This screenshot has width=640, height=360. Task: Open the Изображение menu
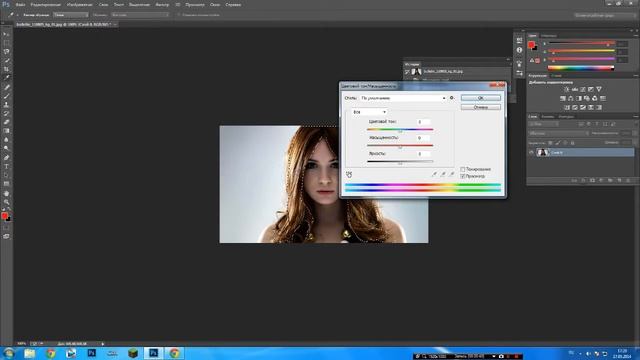pyautogui.click(x=80, y=4)
